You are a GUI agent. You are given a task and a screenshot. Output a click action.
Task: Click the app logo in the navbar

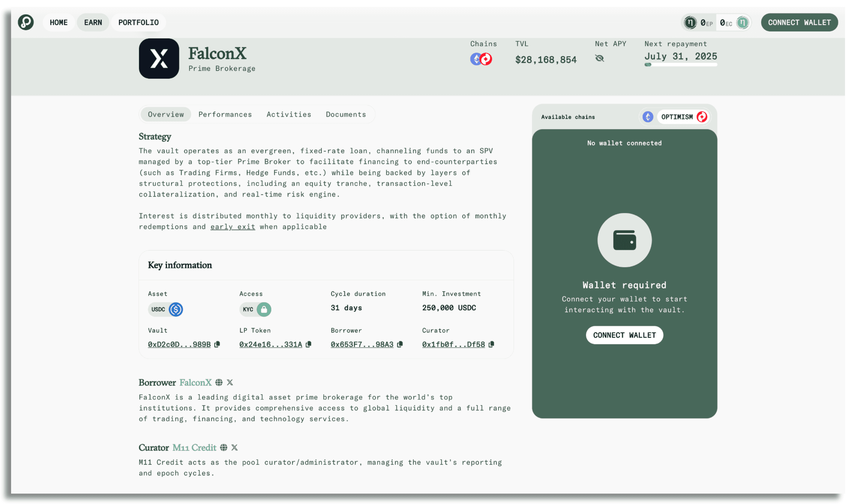26,22
